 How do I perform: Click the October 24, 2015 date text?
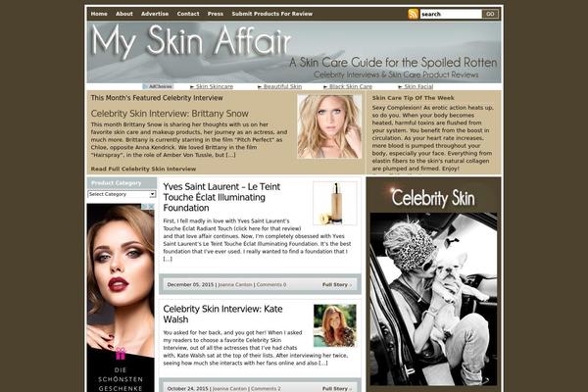(x=187, y=389)
